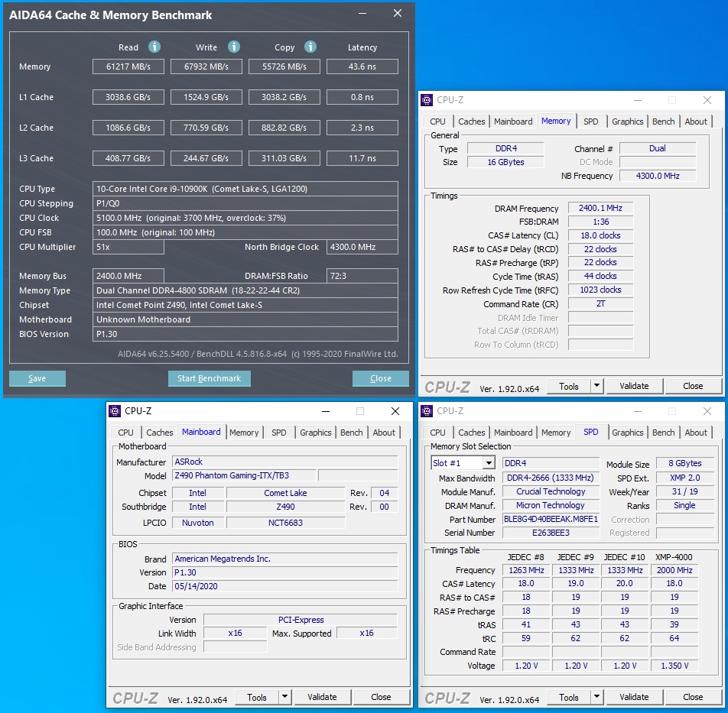This screenshot has width=728, height=713.
Task: Click CAS# Latency value 18.0 clocks
Action: [x=600, y=235]
